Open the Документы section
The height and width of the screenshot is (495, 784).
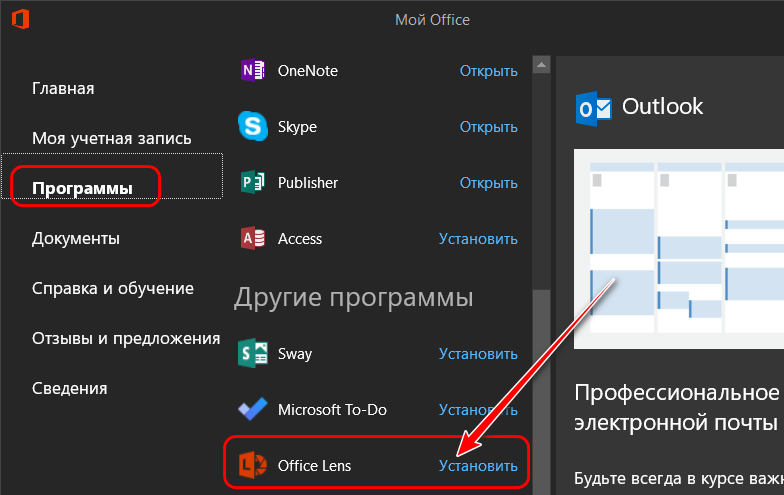tap(76, 238)
